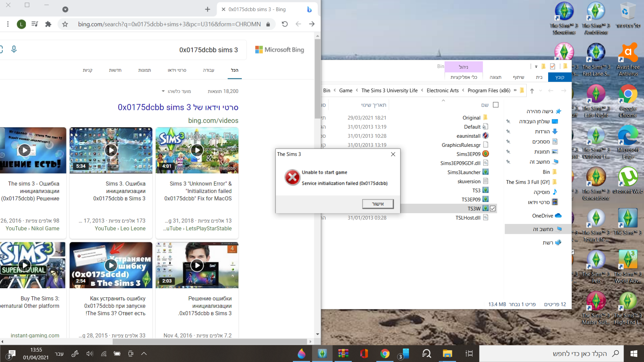Open Avast Free Antivirus desktop icon

[628, 60]
